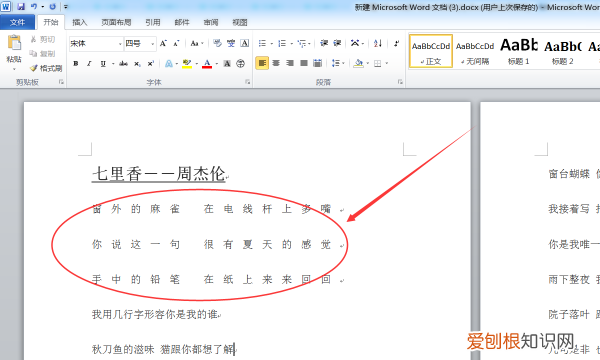Apply character border (boxed A) icon
The width and height of the screenshot is (600, 360).
click(x=245, y=43)
